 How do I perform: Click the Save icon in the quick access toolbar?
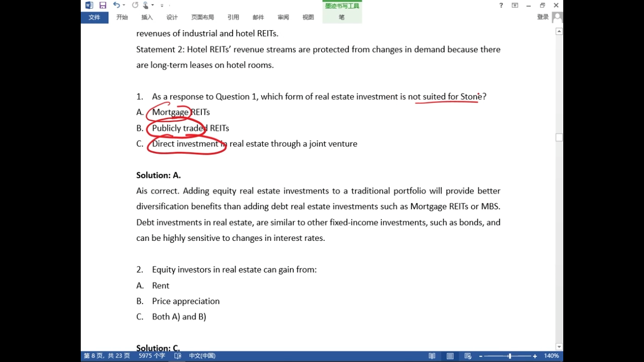103,5
